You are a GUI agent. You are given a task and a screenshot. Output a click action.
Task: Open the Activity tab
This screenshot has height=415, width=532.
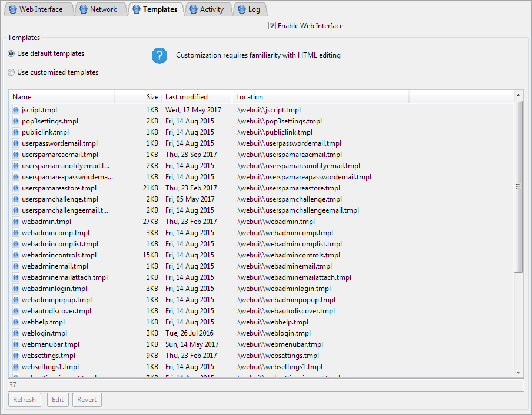coord(207,9)
